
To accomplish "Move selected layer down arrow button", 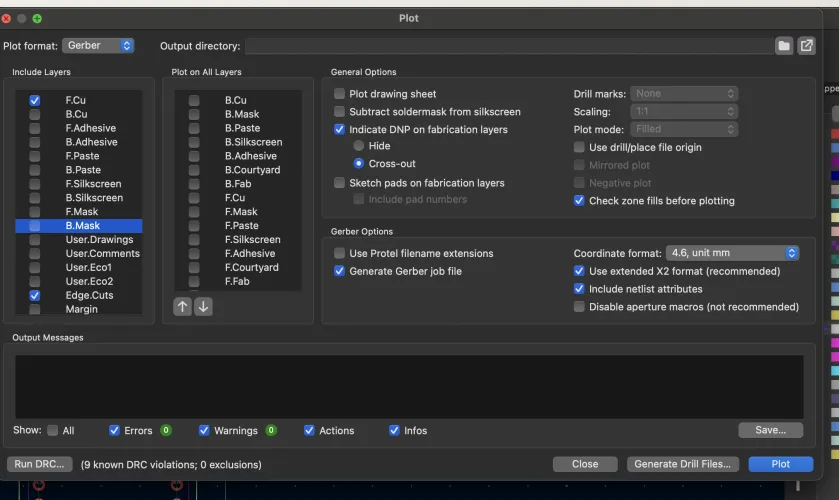I will point(203,307).
